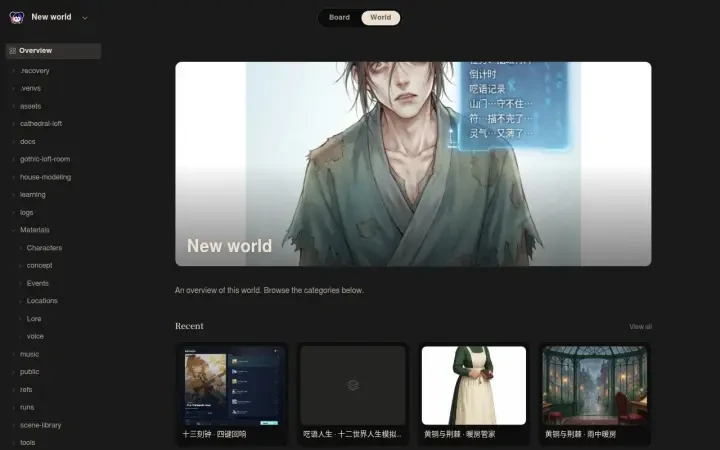This screenshot has width=720, height=450.
Task: Open the 呓语人生 placeholder card thumbnail
Action: (353, 386)
